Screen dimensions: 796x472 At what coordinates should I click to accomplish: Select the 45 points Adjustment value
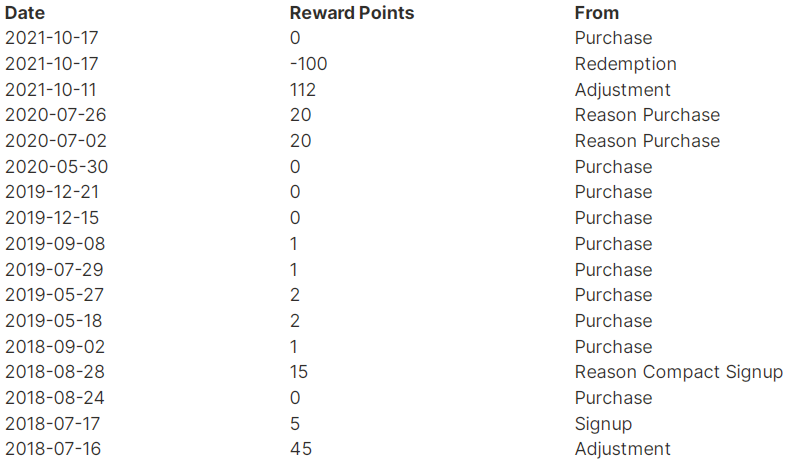301,449
